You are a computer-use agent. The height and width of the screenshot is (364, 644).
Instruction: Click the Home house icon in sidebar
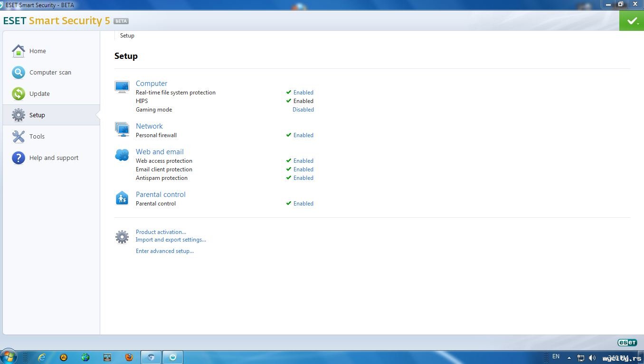19,51
